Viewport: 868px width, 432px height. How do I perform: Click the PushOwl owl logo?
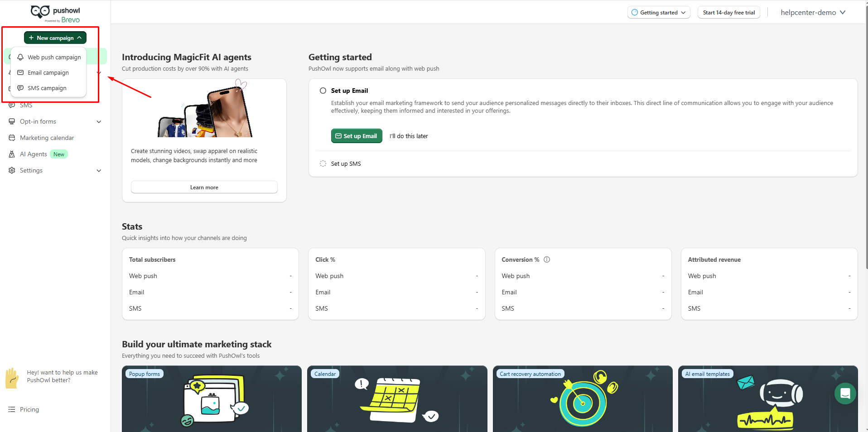pos(40,11)
